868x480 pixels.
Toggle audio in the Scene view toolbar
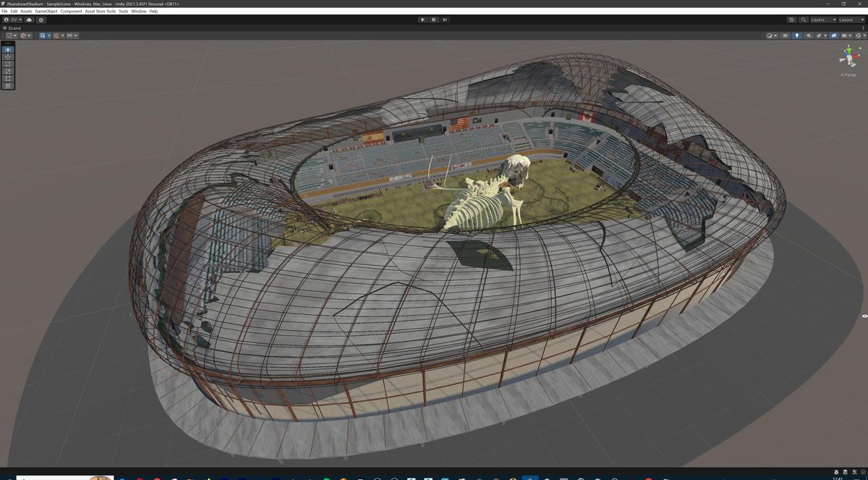coord(809,35)
